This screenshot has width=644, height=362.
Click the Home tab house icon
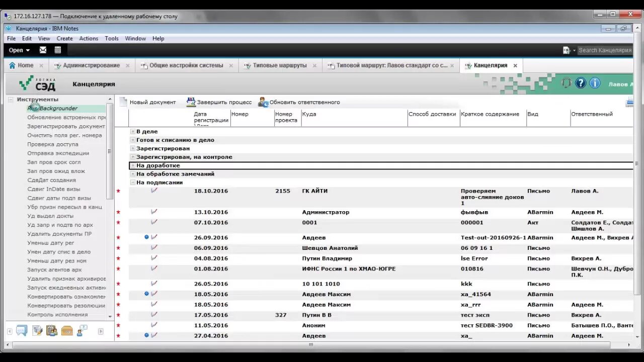tap(12, 65)
